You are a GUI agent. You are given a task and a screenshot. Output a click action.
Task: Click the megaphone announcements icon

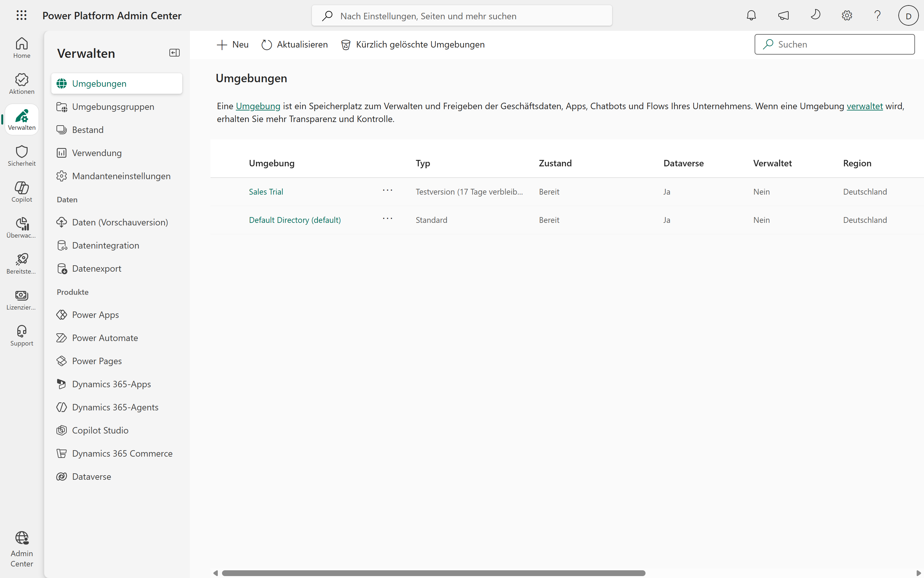(x=783, y=16)
